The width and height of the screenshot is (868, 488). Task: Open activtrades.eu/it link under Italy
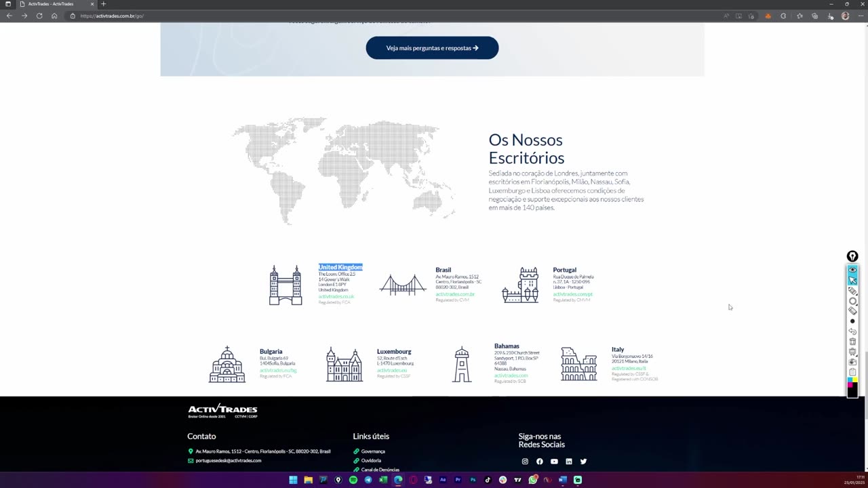click(x=629, y=368)
